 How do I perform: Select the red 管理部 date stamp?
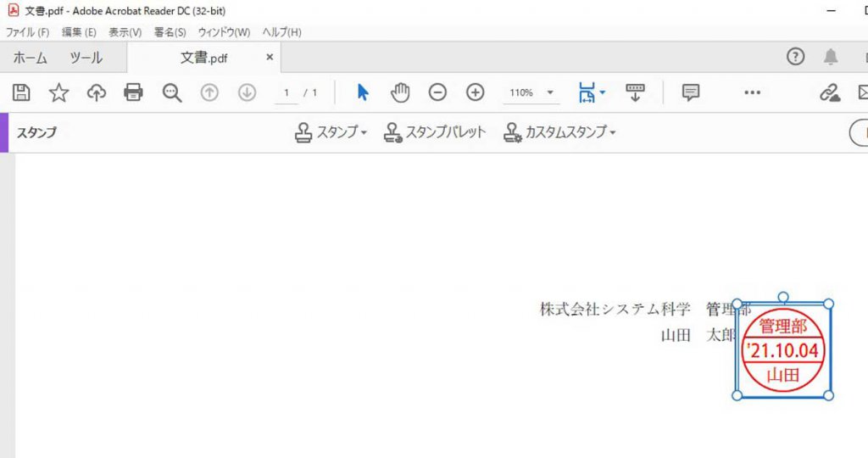pyautogui.click(x=782, y=350)
